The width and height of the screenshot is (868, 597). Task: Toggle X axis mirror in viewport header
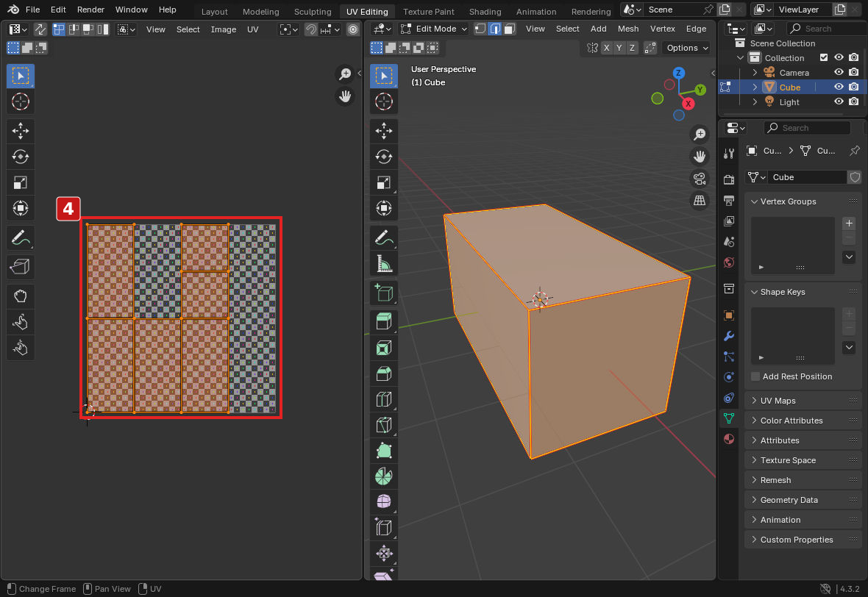607,48
